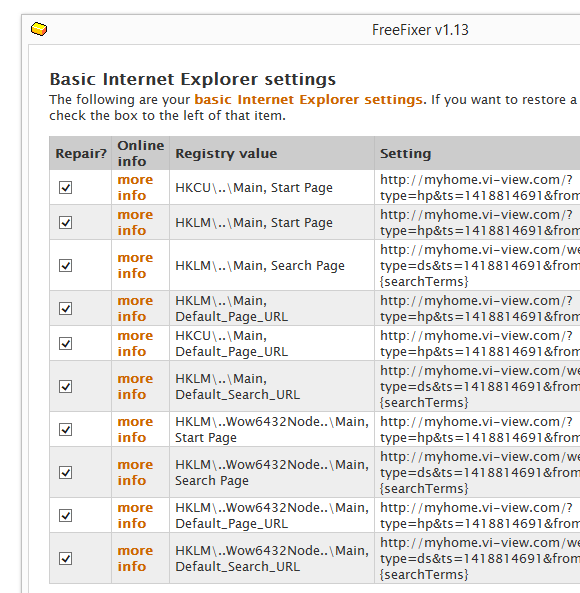Open 'more info' for Wow6432Node Default_Page_URL
The width and height of the screenshot is (580, 593).
click(135, 515)
